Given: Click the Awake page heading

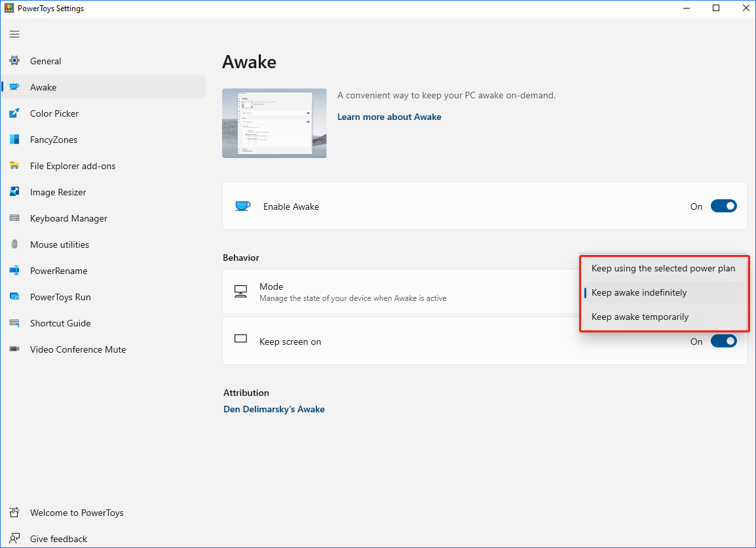Looking at the screenshot, I should pos(249,62).
